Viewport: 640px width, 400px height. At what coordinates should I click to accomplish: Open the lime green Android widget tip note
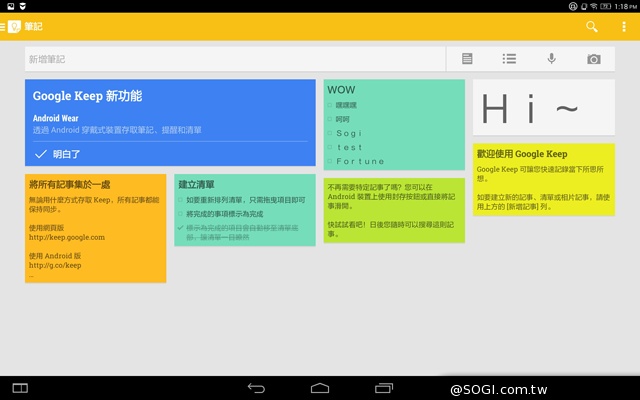point(393,210)
